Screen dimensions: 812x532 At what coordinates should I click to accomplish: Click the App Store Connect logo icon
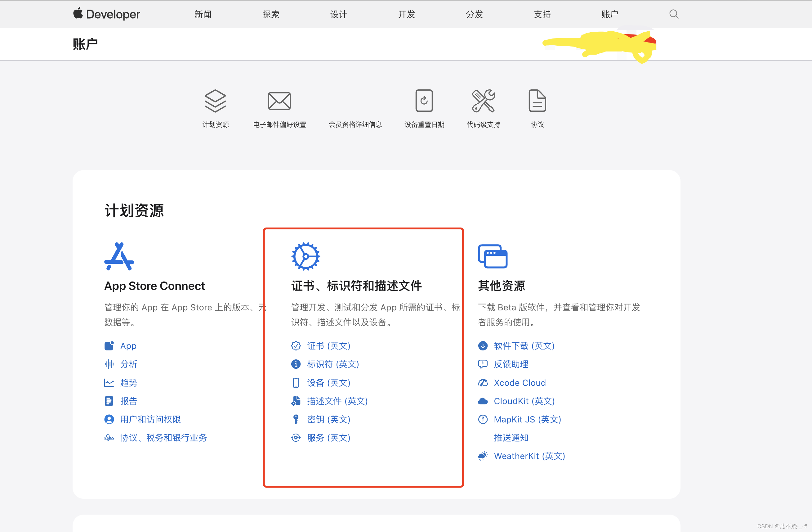(x=118, y=256)
